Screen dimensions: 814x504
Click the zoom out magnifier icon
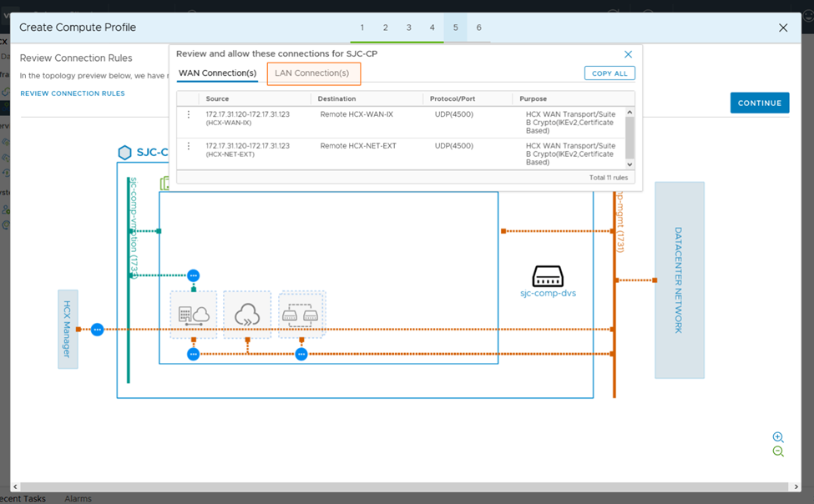(777, 451)
